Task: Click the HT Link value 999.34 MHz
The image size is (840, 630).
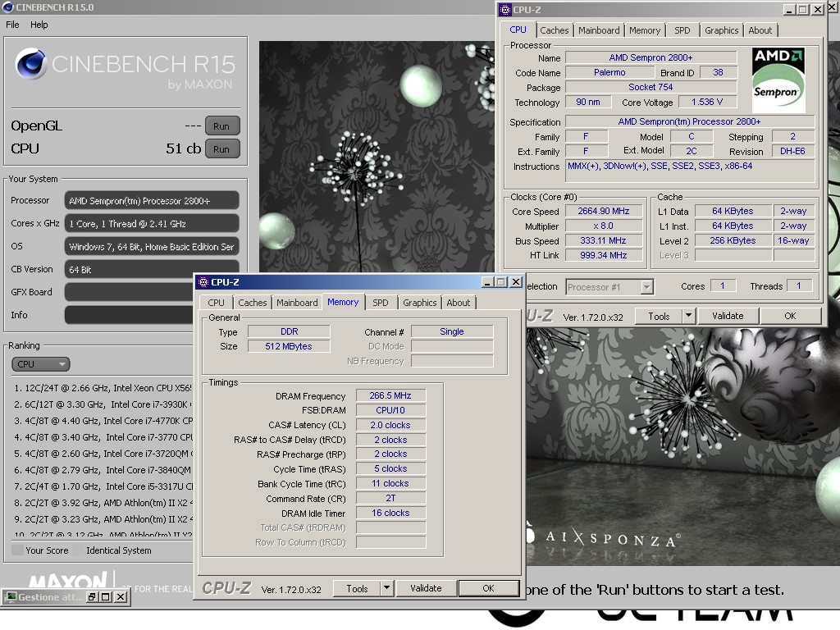Action: [x=604, y=256]
